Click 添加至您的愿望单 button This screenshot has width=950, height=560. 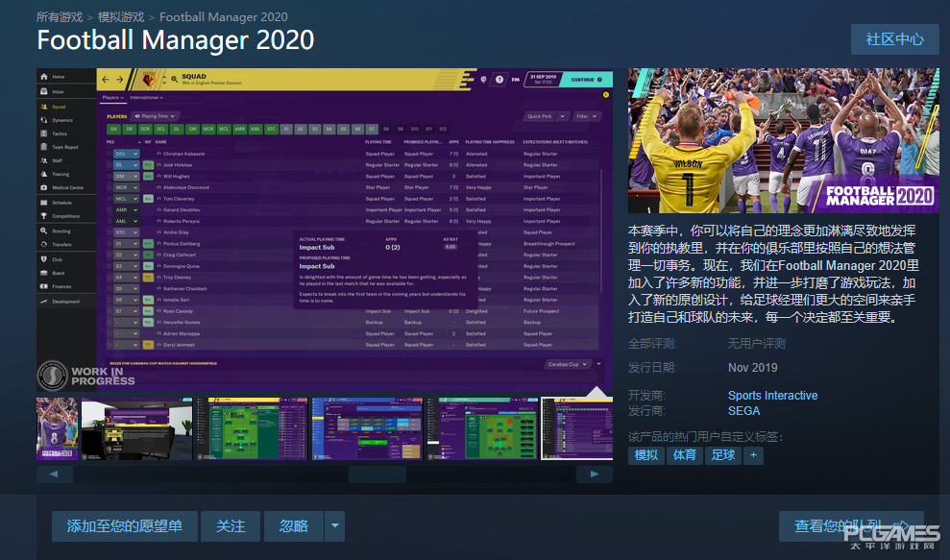point(125,526)
